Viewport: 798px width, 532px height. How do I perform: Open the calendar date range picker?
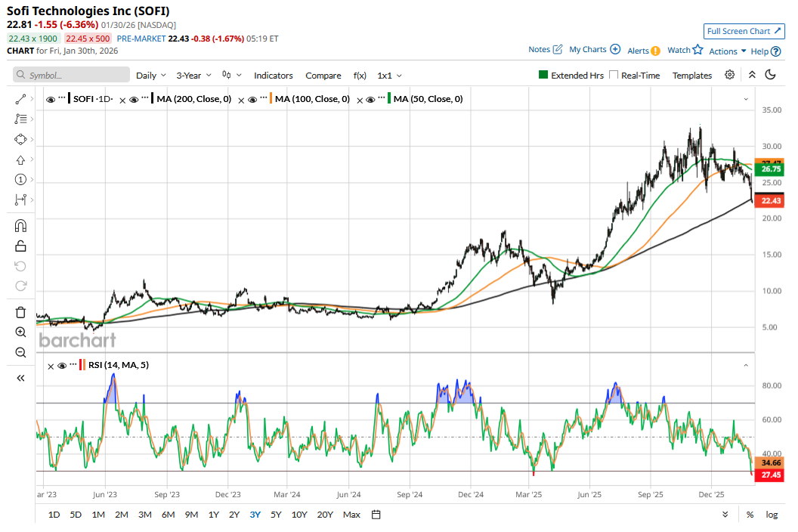point(376,515)
